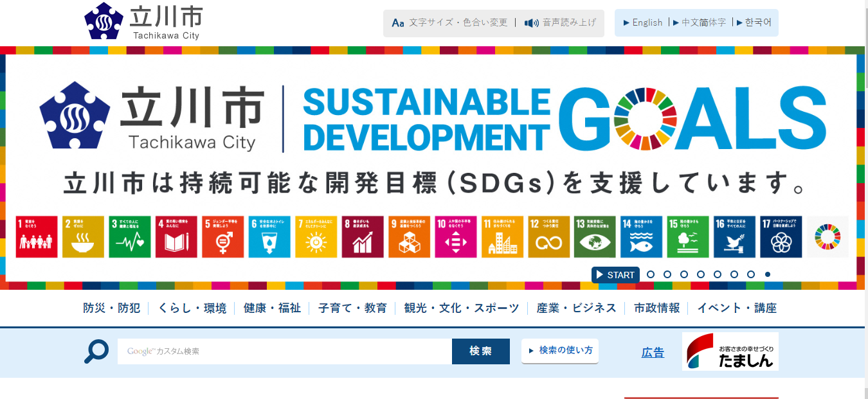Click SDG goal 7 energy sun icon

(x=316, y=237)
